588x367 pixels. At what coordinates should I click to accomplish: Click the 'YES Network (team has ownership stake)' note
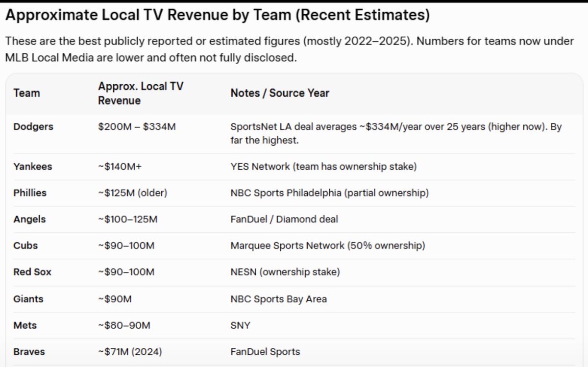[x=323, y=167]
